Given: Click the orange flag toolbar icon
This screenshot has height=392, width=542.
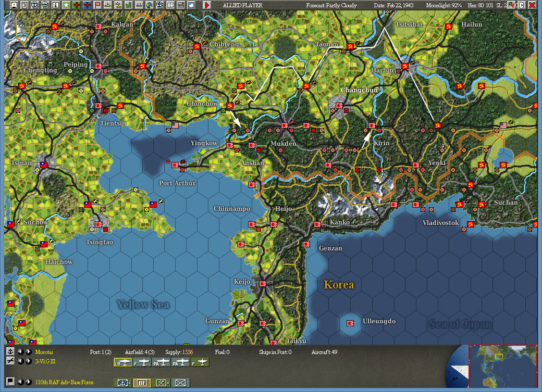Looking at the screenshot, I should pos(97,5).
